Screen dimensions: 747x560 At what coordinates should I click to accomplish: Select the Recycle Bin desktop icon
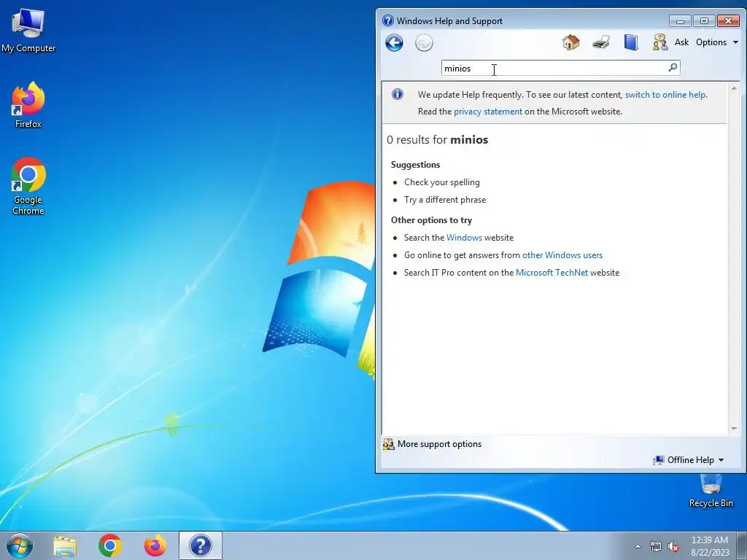coord(711,491)
